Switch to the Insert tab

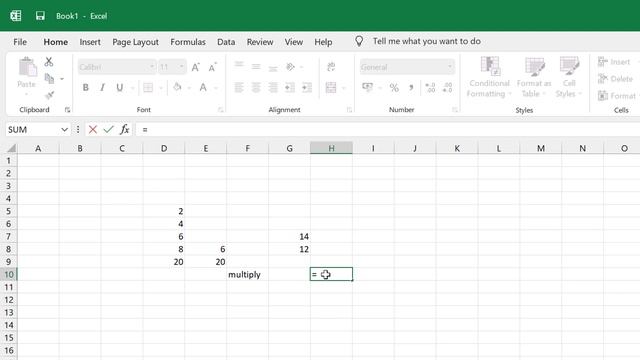90,42
